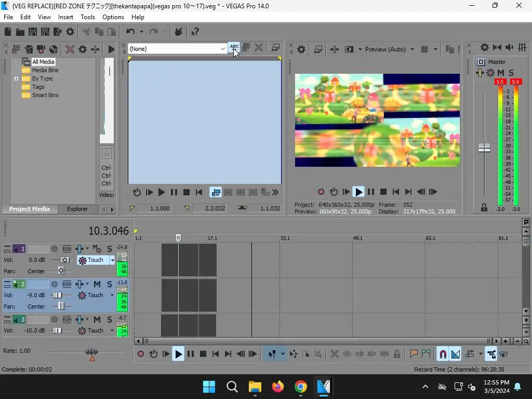The height and width of the screenshot is (399, 532).
Task: Open the Tools menu
Action: [x=87, y=17]
